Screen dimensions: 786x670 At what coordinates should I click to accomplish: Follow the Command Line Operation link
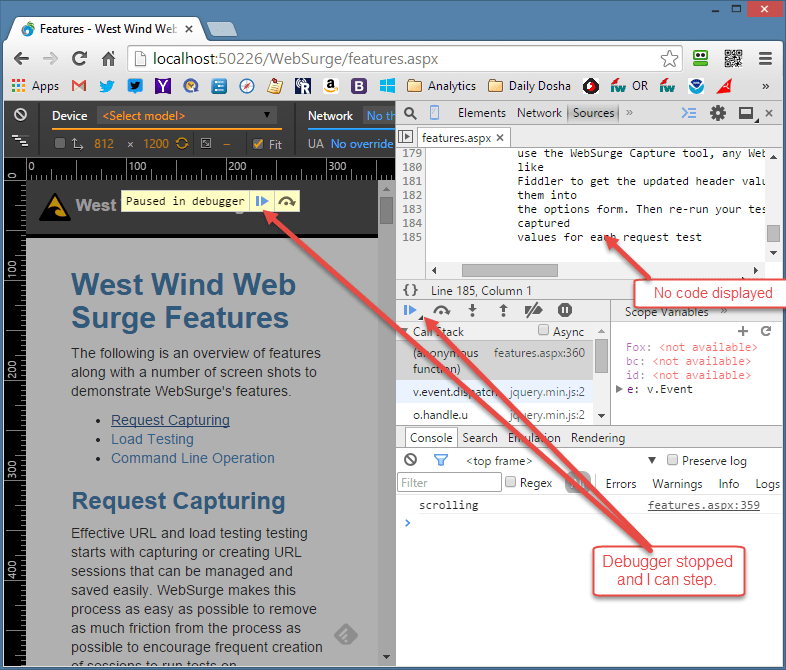(193, 458)
